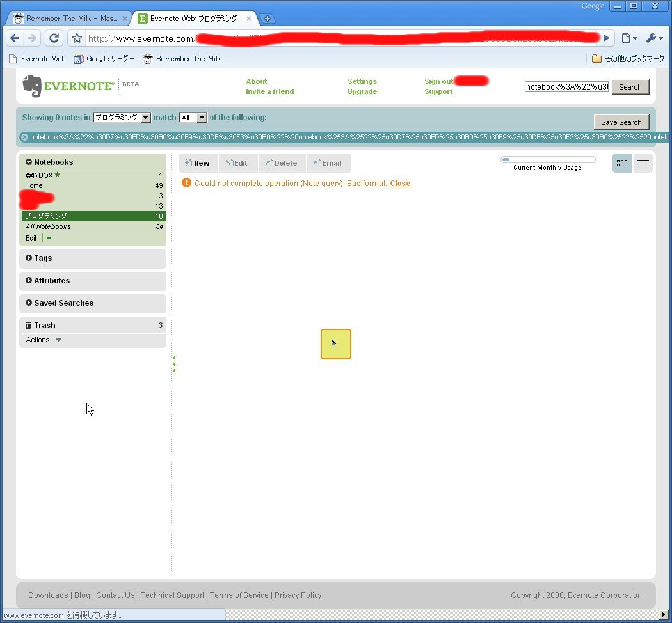Click the Go arrow beside the address bar
672x623 pixels.
[x=606, y=38]
